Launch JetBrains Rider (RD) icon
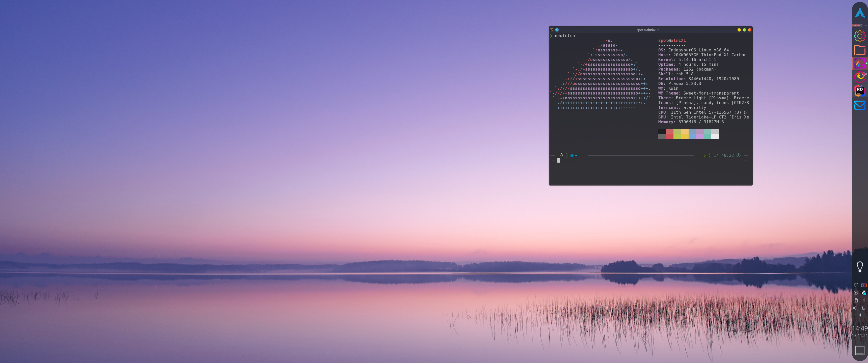The image size is (868, 363). [860, 90]
